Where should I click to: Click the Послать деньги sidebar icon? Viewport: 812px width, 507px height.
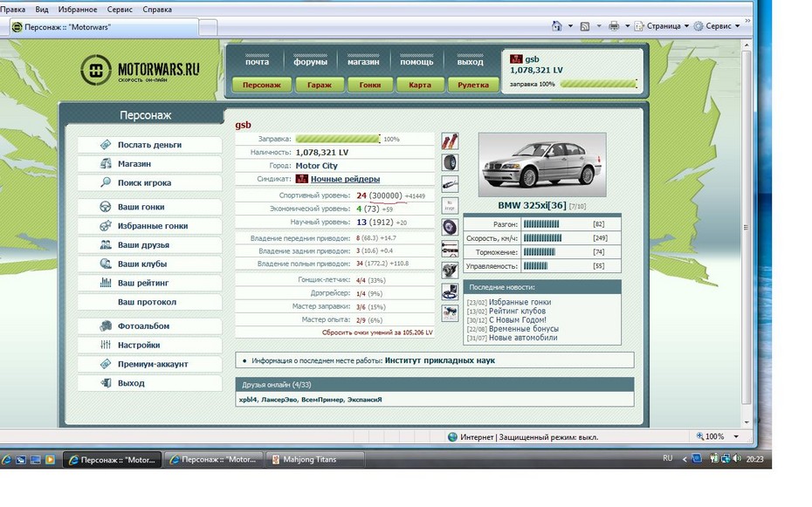coord(106,145)
